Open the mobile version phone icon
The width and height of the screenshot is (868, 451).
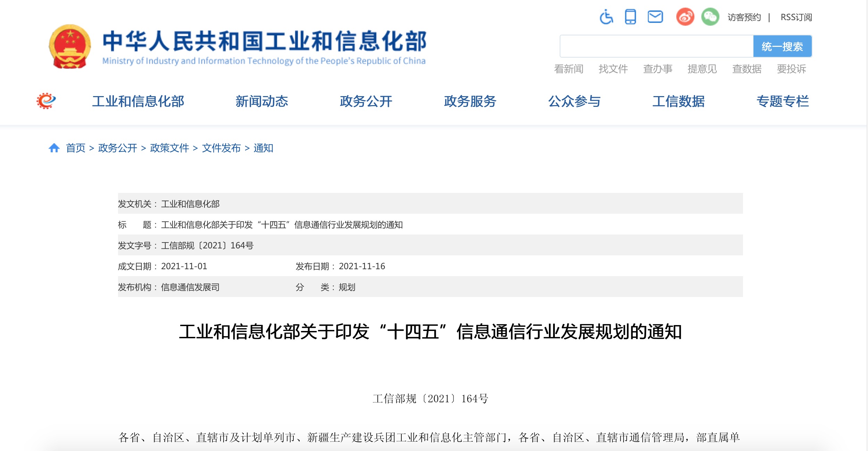[x=630, y=17]
